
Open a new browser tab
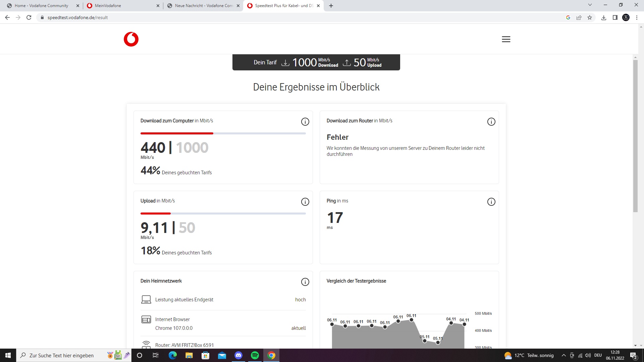331,6
